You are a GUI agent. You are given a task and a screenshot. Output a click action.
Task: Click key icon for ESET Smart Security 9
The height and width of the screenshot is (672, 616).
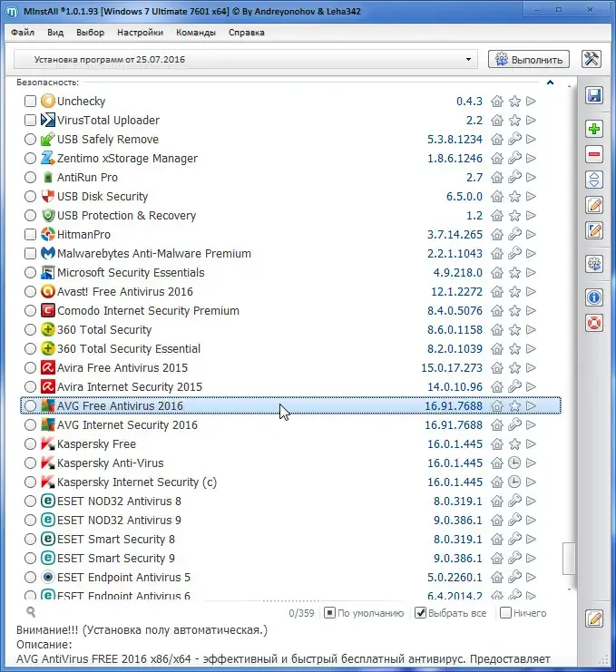[514, 558]
